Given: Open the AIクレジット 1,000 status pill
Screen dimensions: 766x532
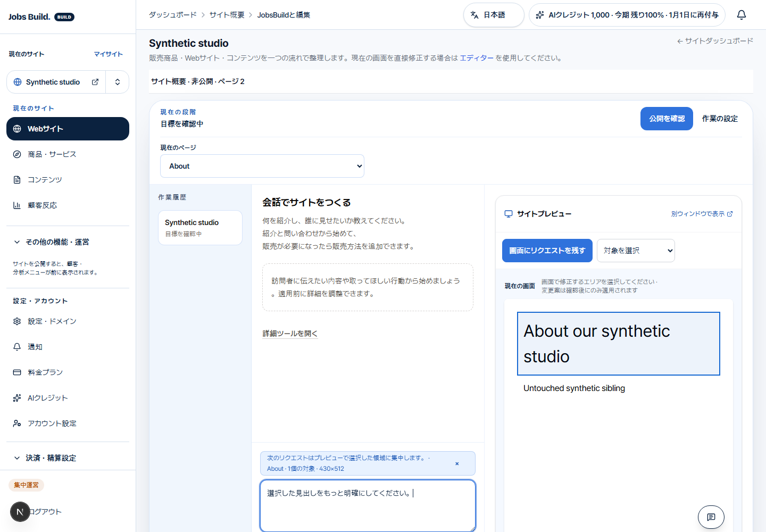Looking at the screenshot, I should [x=627, y=15].
